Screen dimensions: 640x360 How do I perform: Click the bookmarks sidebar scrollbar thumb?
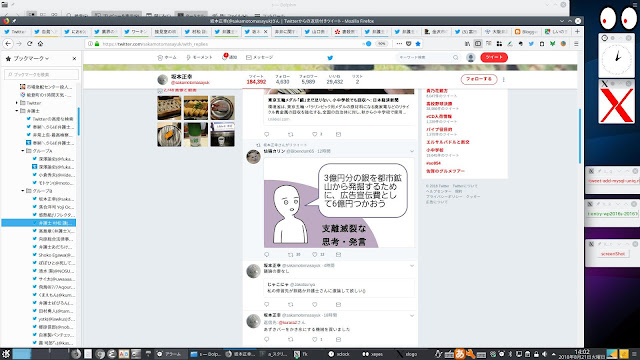78,121
